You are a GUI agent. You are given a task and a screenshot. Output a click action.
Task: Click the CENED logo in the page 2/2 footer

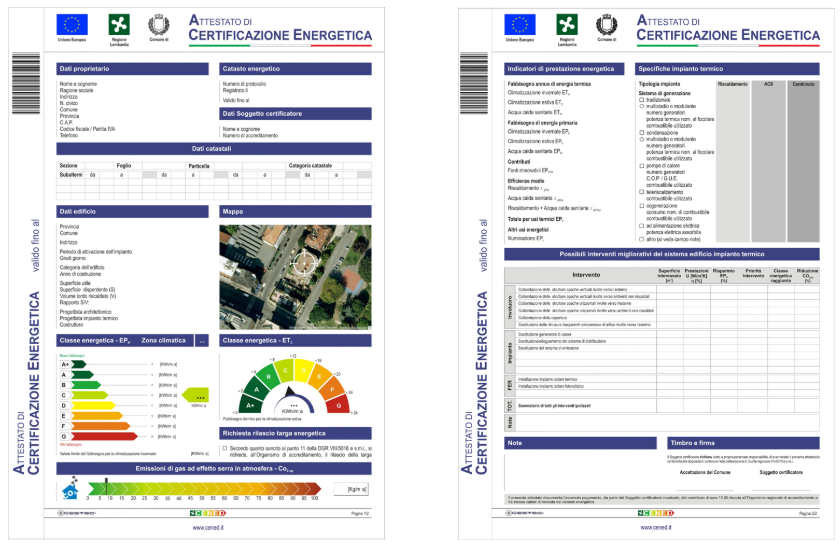(656, 513)
